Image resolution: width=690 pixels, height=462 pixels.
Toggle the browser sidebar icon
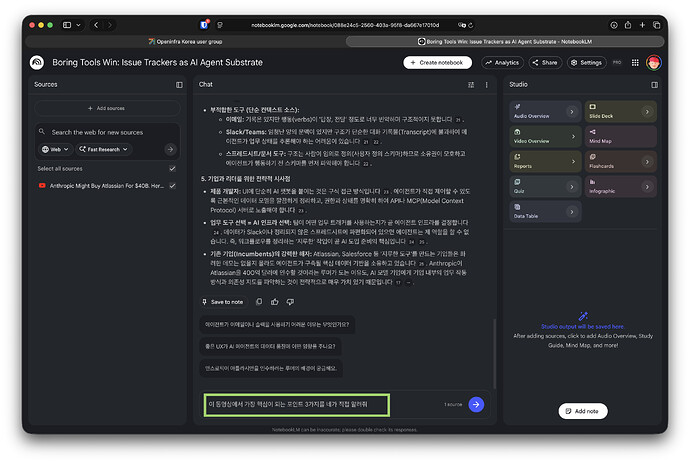point(67,25)
